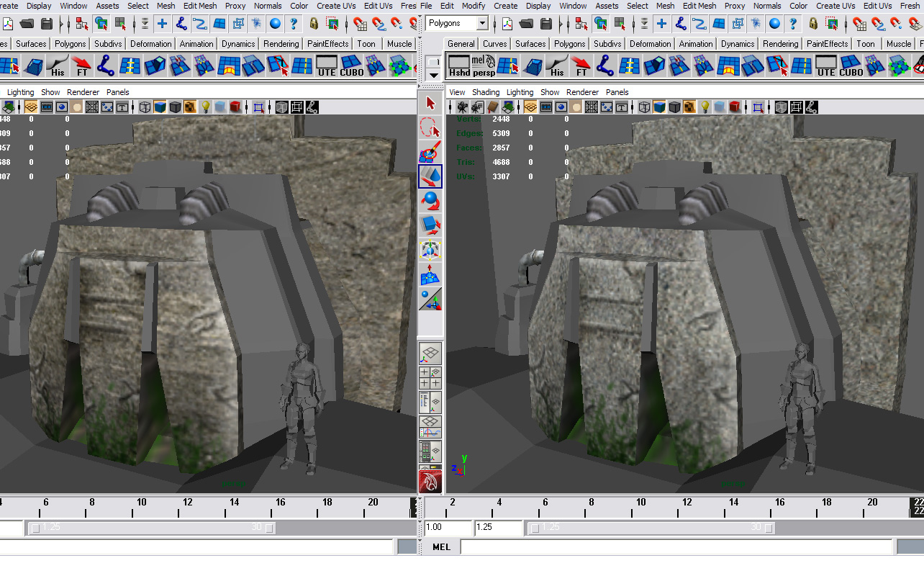Screen dimensions: 924x576
Task: Activate the Lasso selection tool
Action: tap(430, 128)
